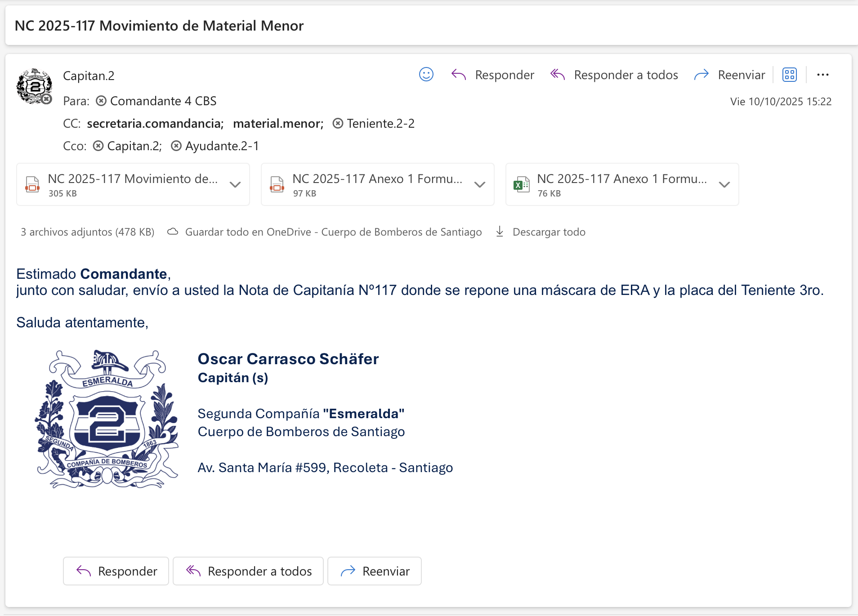Expand options for the 305 KB attachment
Image resolution: width=858 pixels, height=616 pixels.
pyautogui.click(x=236, y=184)
